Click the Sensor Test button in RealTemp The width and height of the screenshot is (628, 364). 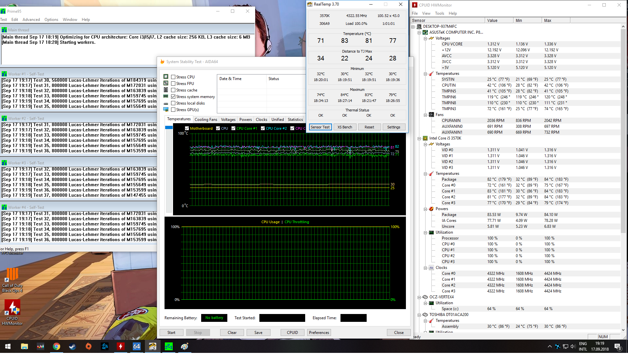point(320,127)
